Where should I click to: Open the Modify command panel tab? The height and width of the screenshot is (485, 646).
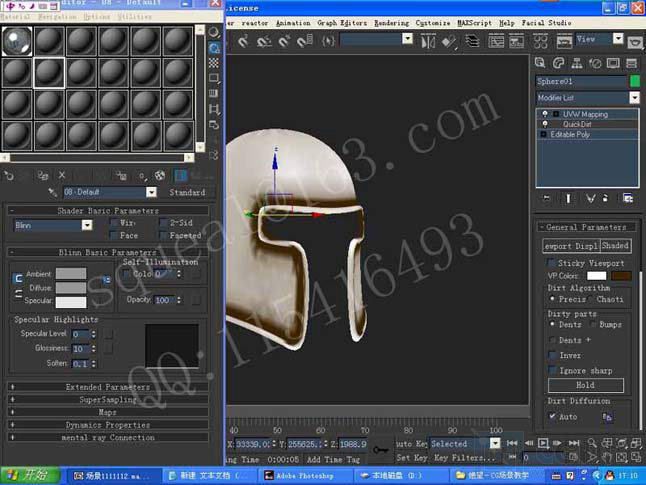coord(558,63)
